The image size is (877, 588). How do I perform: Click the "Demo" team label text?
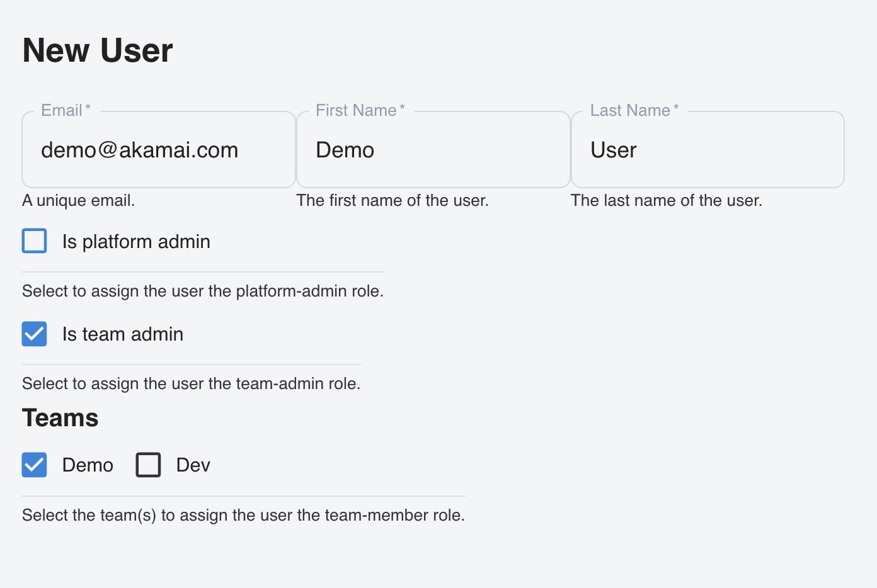(x=88, y=465)
